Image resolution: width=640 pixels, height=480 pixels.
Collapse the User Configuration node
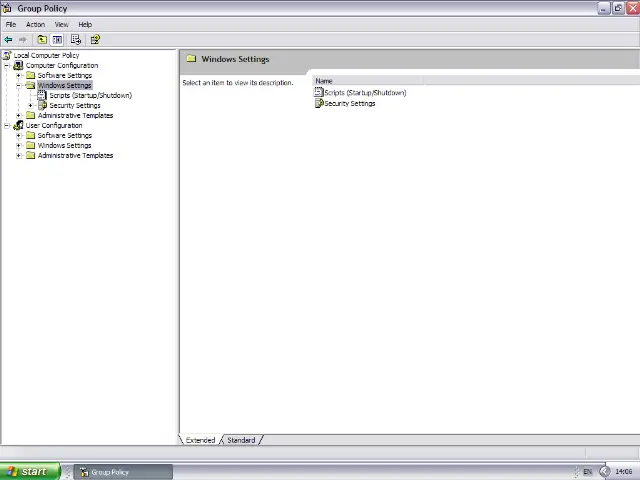click(x=7, y=125)
